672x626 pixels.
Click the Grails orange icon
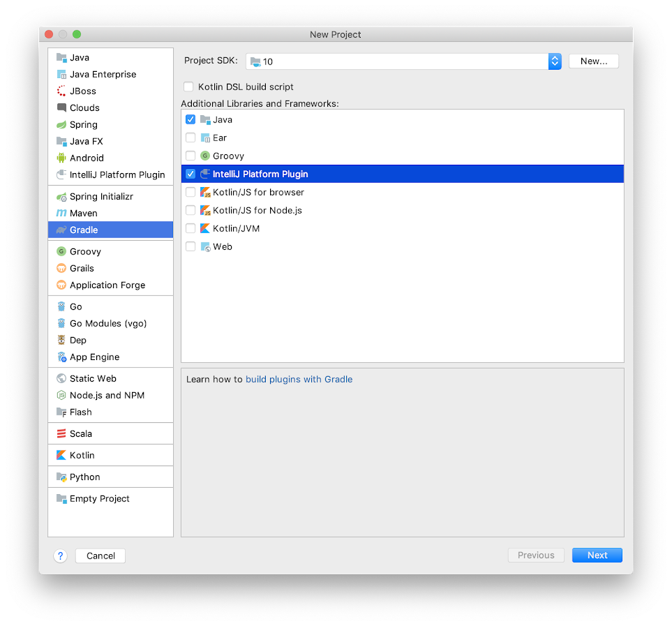61,268
